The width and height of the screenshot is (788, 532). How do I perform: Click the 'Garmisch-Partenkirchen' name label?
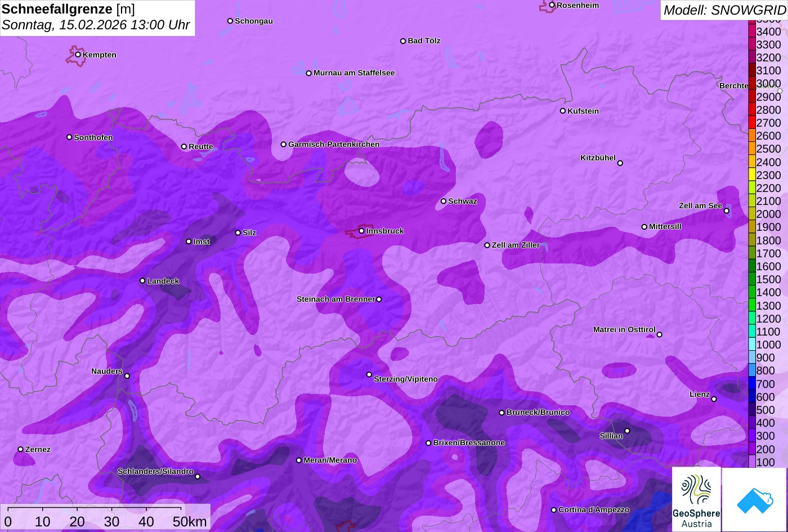click(334, 145)
